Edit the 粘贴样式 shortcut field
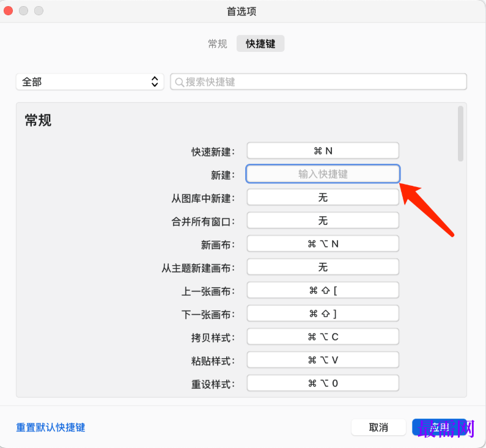 click(323, 360)
